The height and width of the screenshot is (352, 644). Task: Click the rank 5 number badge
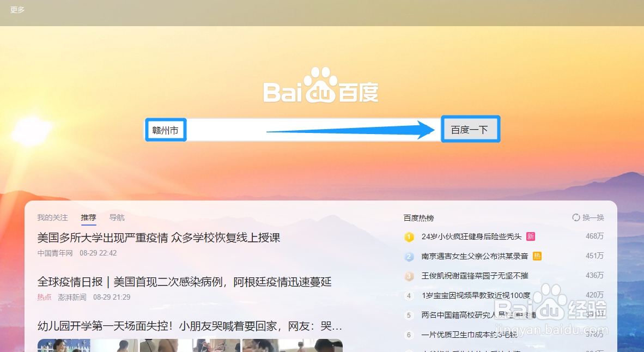point(409,315)
